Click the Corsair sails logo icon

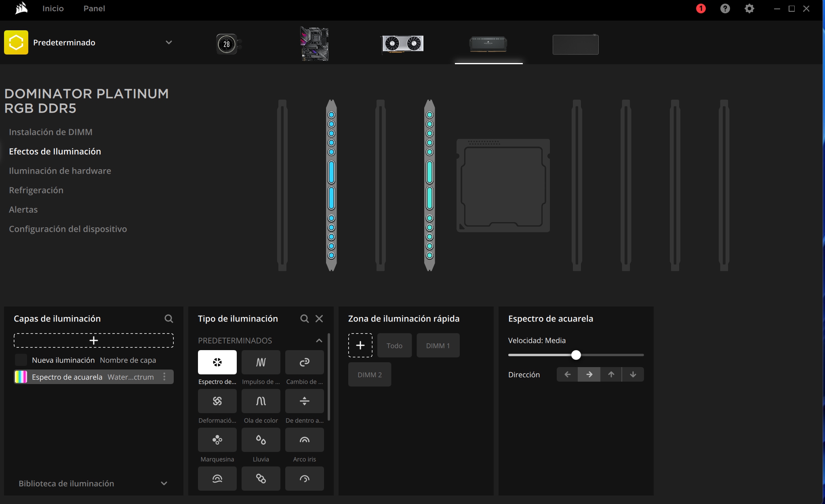(21, 8)
